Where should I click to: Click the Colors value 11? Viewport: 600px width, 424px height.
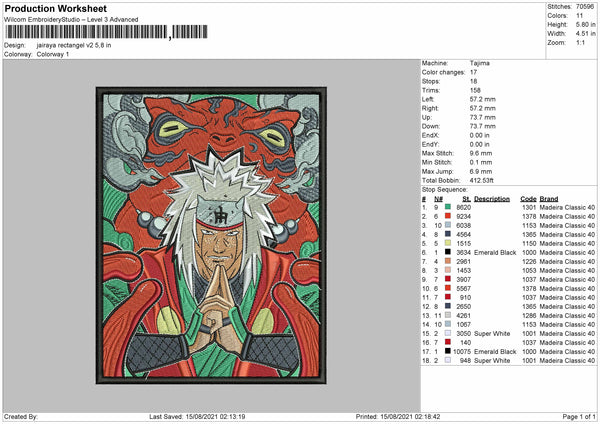point(579,16)
